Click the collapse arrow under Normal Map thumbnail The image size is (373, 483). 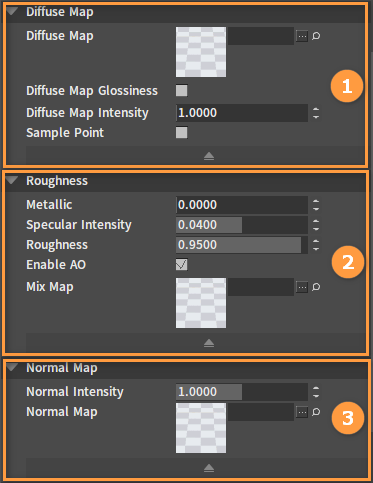pos(209,468)
